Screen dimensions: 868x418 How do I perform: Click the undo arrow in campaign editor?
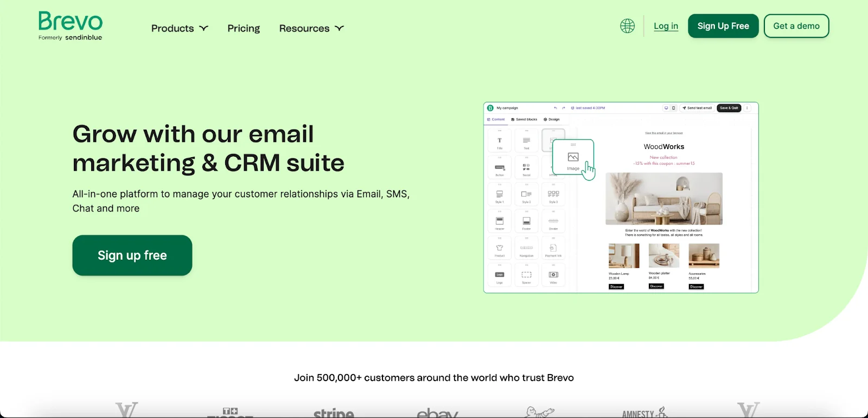556,108
